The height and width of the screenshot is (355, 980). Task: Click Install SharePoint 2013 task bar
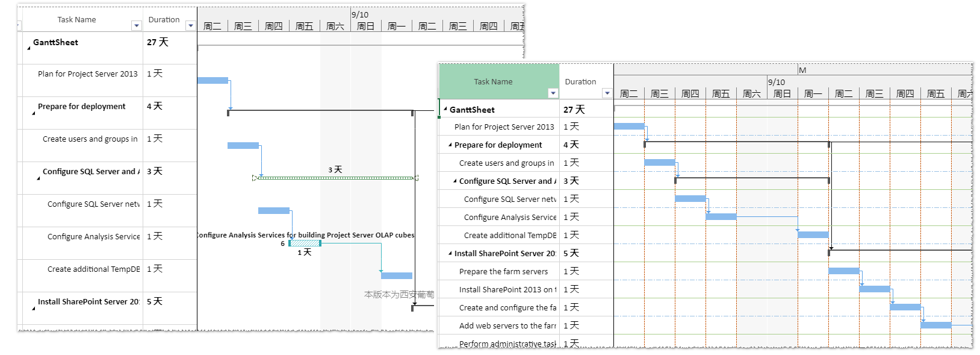pos(875,289)
